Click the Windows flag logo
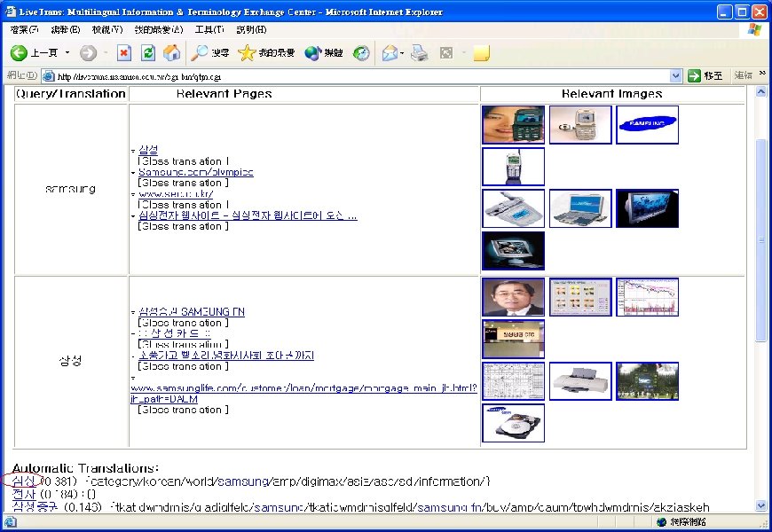The image size is (772, 532). tap(754, 29)
